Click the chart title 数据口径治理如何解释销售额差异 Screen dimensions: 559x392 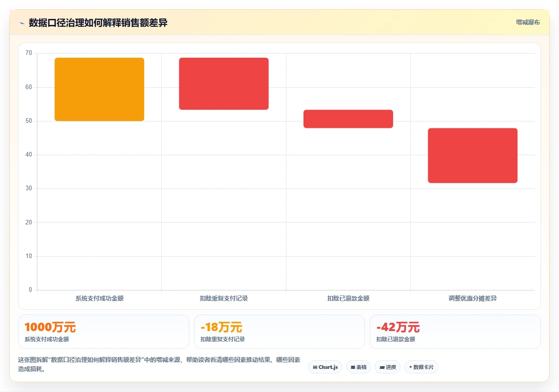point(98,23)
